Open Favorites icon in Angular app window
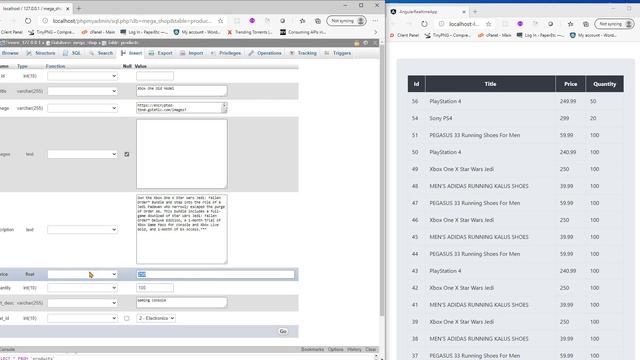This screenshot has width=640, height=360. click(571, 24)
